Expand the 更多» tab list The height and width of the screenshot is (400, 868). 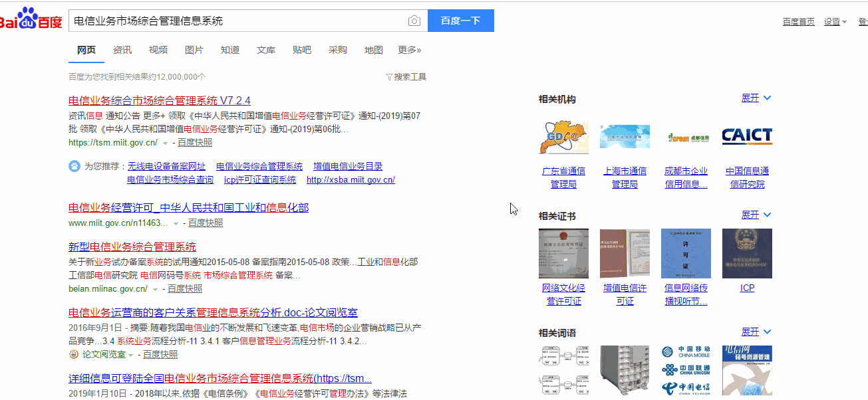409,50
